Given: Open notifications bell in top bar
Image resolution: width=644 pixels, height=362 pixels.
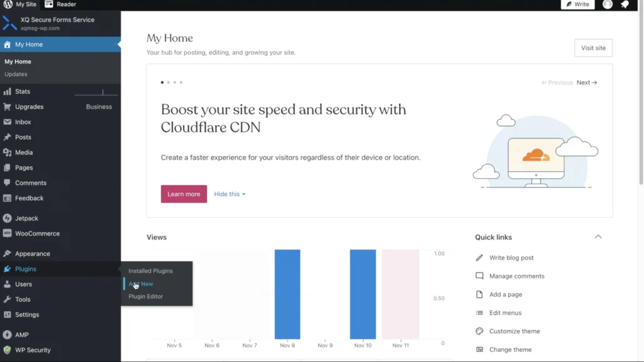Looking at the screenshot, I should click(x=625, y=4).
